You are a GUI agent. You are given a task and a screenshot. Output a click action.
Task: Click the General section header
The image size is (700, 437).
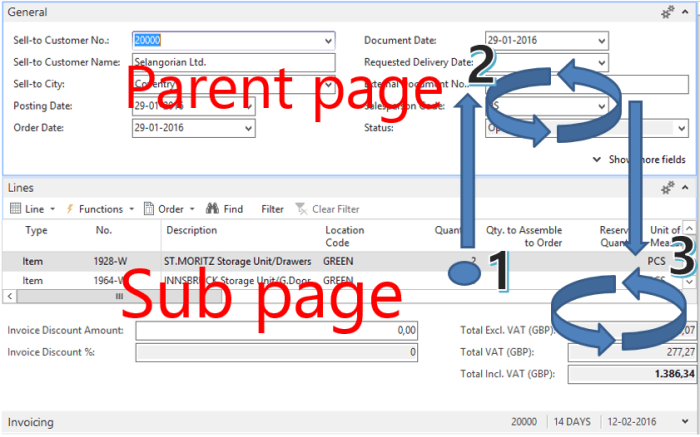[28, 13]
